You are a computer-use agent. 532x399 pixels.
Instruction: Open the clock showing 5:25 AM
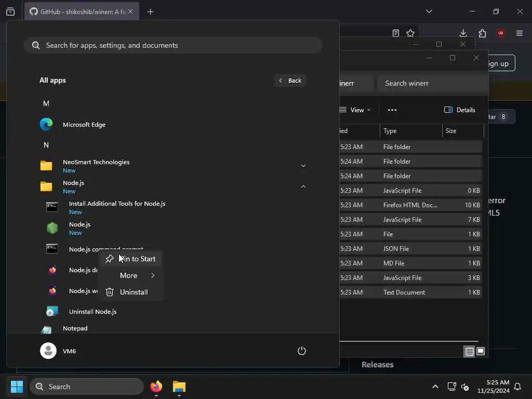[x=494, y=387]
